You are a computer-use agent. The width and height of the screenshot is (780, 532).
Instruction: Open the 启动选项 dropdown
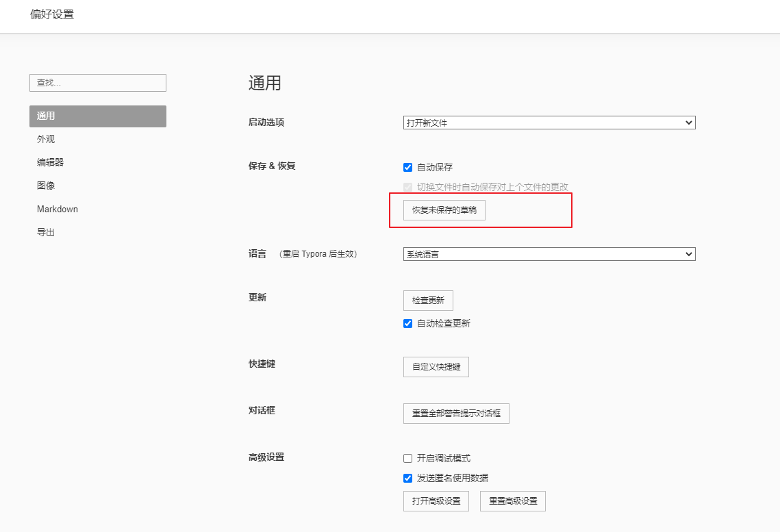tap(549, 122)
